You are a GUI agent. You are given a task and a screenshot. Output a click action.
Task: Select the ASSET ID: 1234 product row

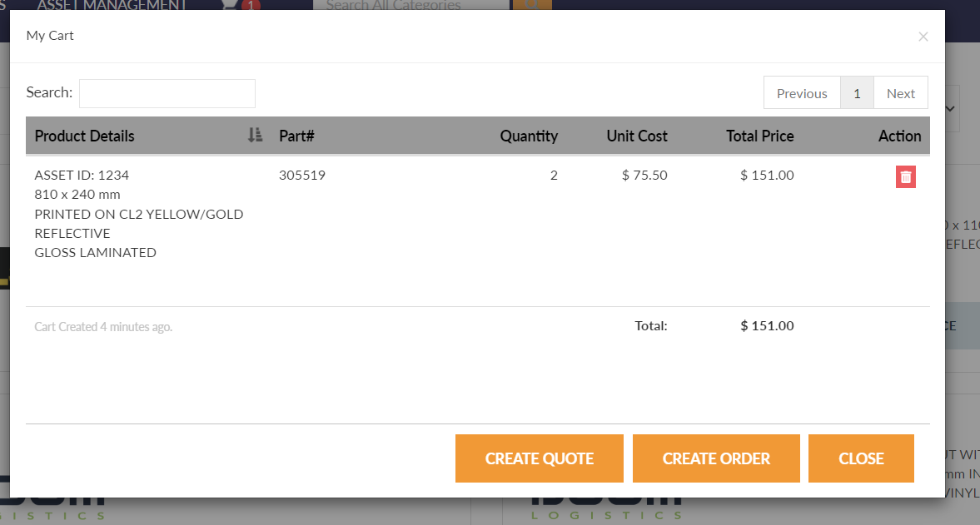tap(477, 214)
